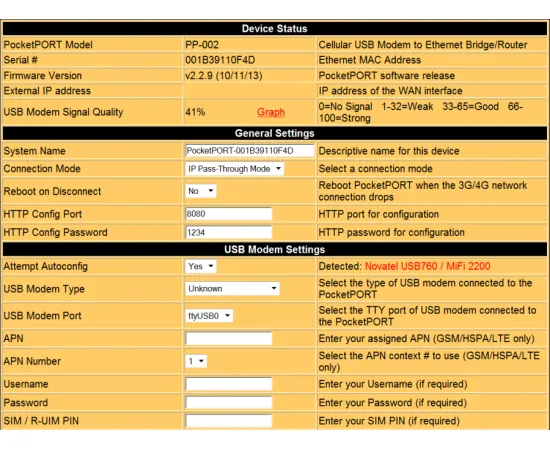The width and height of the screenshot is (550, 450).
Task: Open the Connection Mode dropdown
Action: pos(234,169)
